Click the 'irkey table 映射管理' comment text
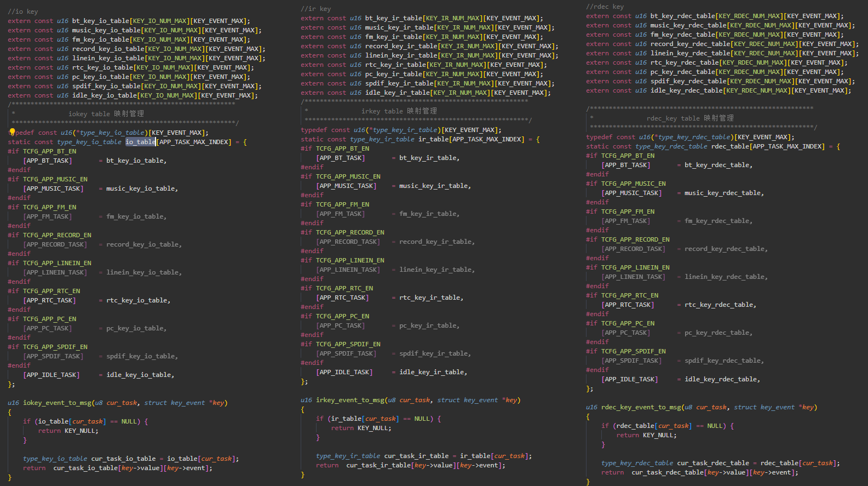The image size is (868, 486). 399,111
